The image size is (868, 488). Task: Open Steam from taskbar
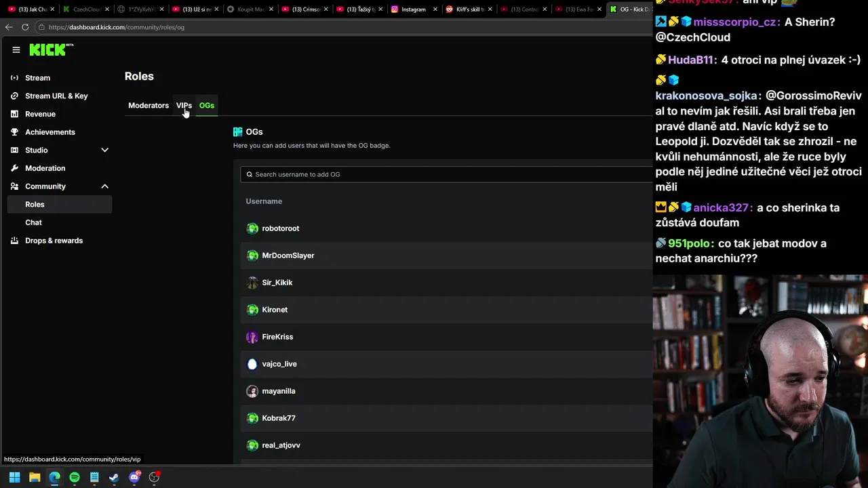coord(114,477)
